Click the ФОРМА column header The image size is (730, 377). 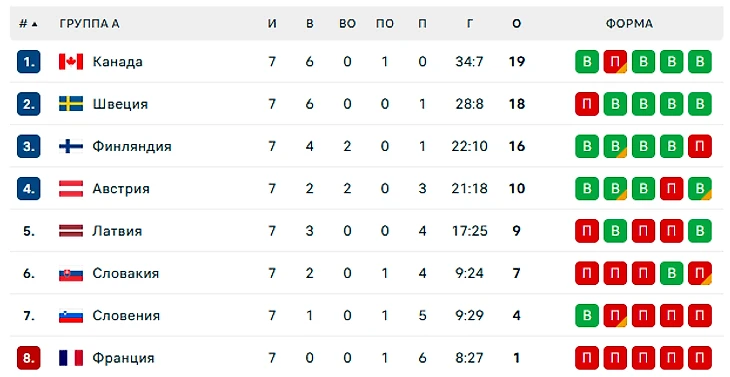tap(629, 24)
